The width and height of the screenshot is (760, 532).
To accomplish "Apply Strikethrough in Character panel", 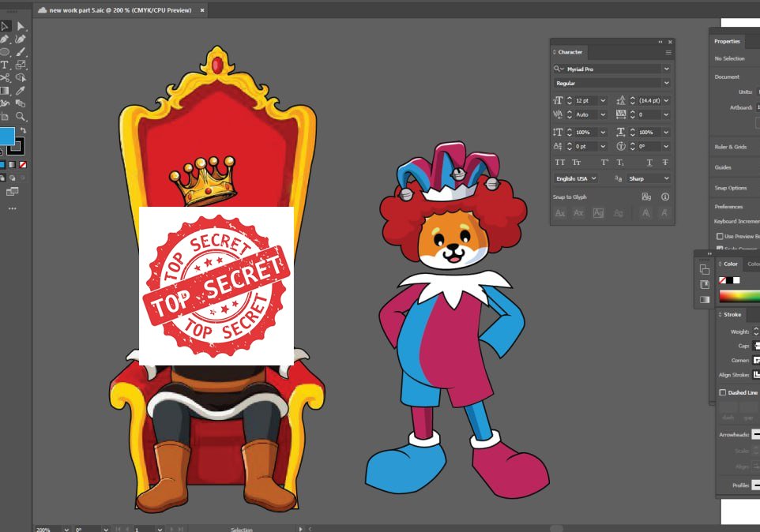I will pyautogui.click(x=665, y=163).
